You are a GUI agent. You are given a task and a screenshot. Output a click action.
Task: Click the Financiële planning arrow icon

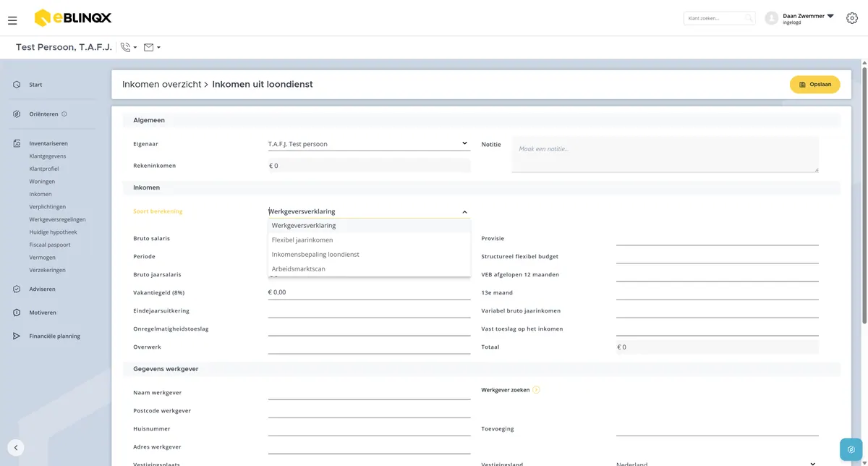pyautogui.click(x=17, y=336)
